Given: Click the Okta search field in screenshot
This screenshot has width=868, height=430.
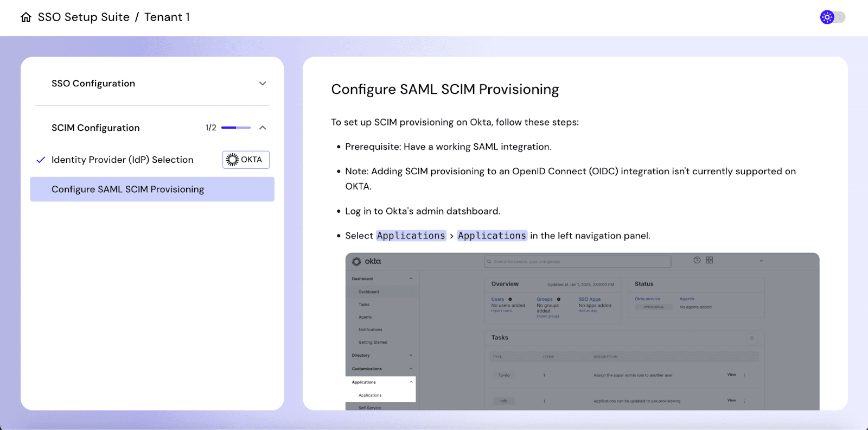Looking at the screenshot, I should [577, 262].
